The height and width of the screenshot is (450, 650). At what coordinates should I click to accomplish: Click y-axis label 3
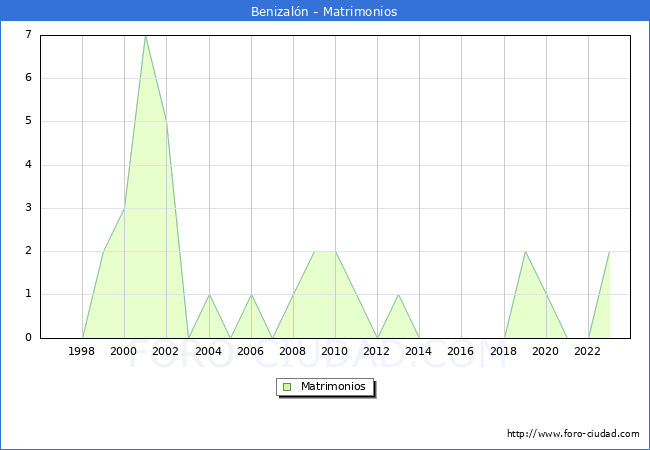pos(29,208)
